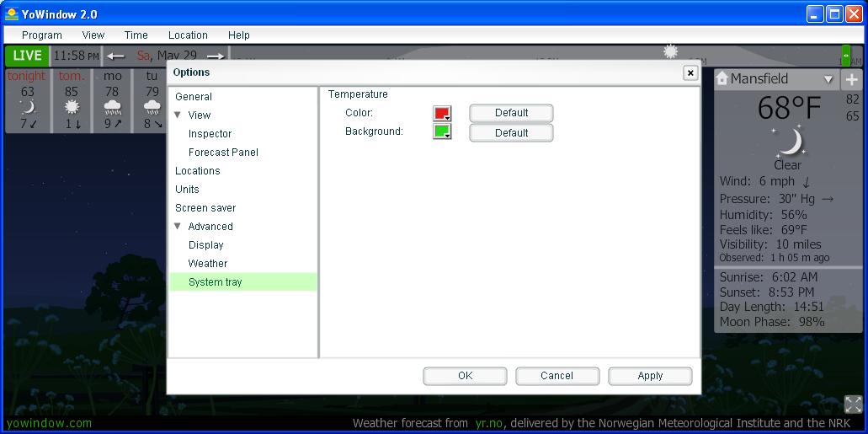Select the tonight forecast column
Viewport: 868px width, 434px height.
click(x=27, y=100)
